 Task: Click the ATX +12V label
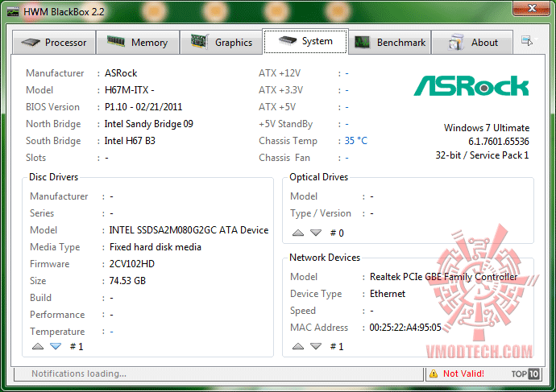click(x=280, y=73)
